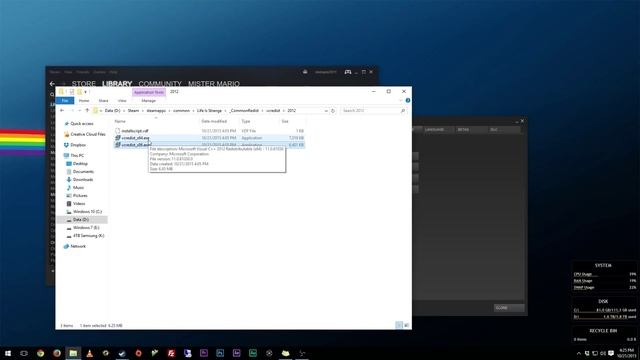Expand chevron after Steam in breadcrumb
Image resolution: width=640 pixels, height=360 pixels.
pos(143,111)
